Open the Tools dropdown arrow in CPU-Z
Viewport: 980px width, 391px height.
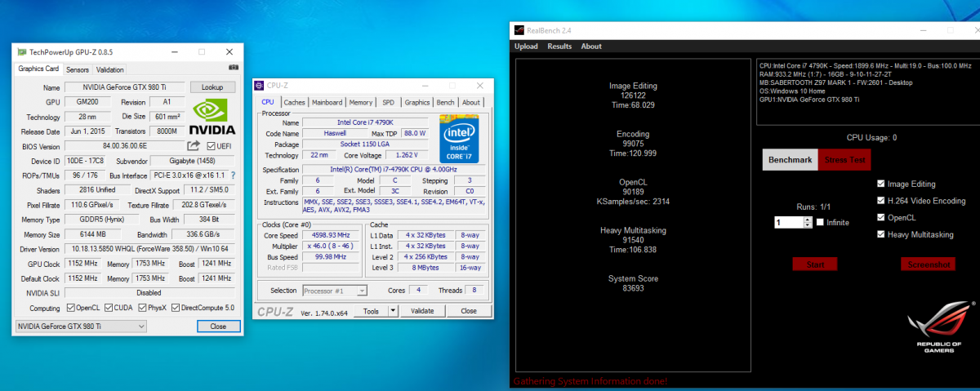[393, 311]
